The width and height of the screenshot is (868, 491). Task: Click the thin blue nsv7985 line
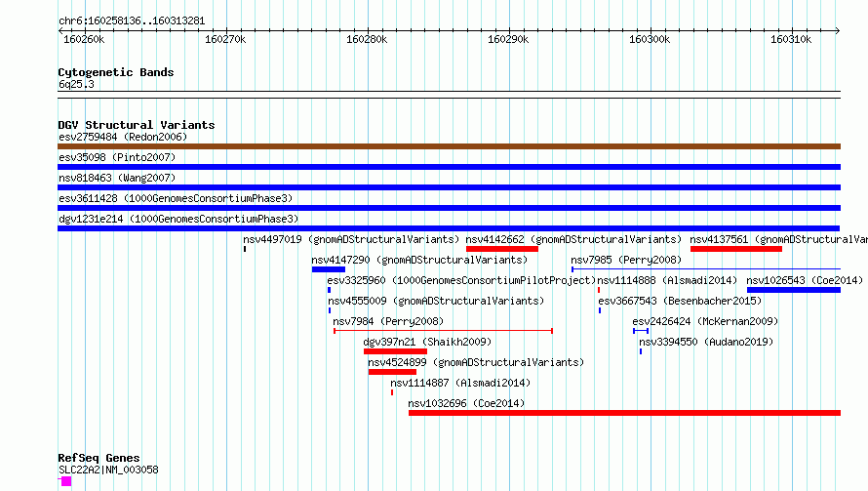tap(706, 269)
